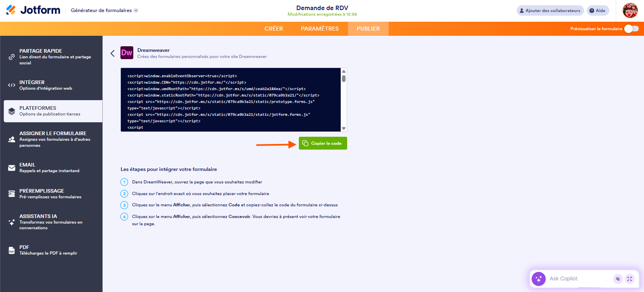Viewport: 644px width, 292px height.
Task: Click the Jotform logo
Action: (33, 10)
